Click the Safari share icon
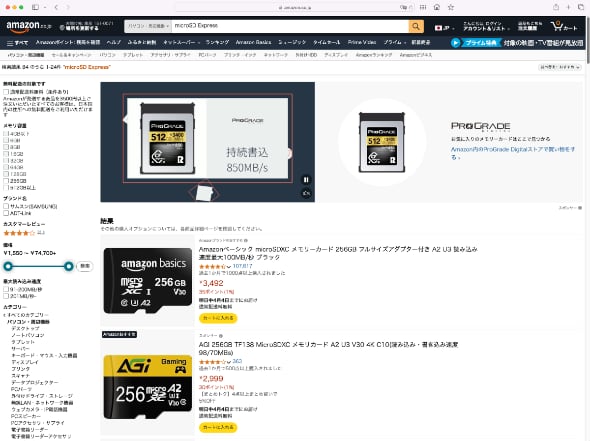 (556, 7)
